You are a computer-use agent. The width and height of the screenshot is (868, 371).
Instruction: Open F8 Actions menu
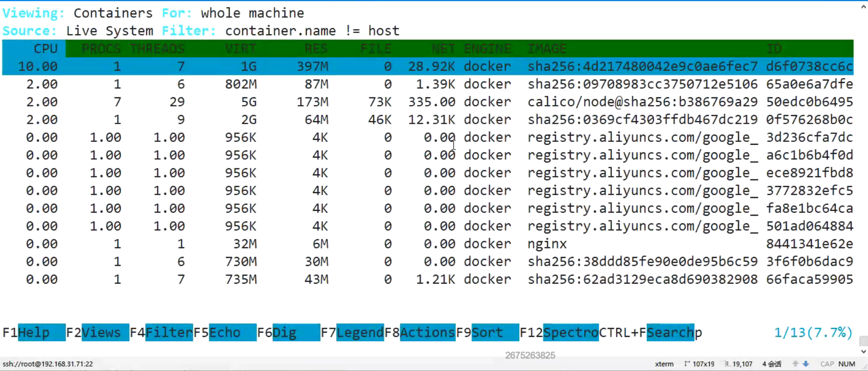pos(420,332)
